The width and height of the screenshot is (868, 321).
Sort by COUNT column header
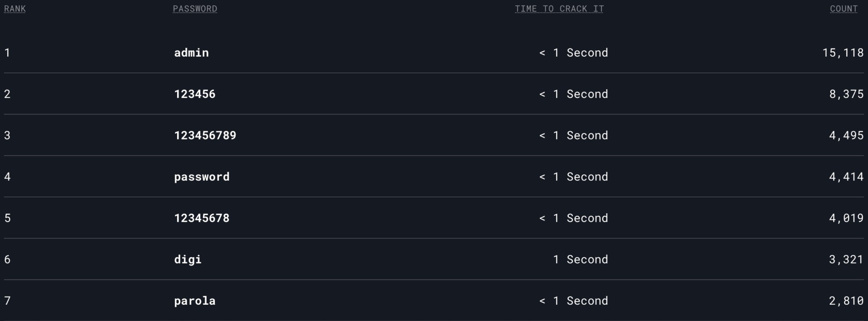[x=844, y=9]
